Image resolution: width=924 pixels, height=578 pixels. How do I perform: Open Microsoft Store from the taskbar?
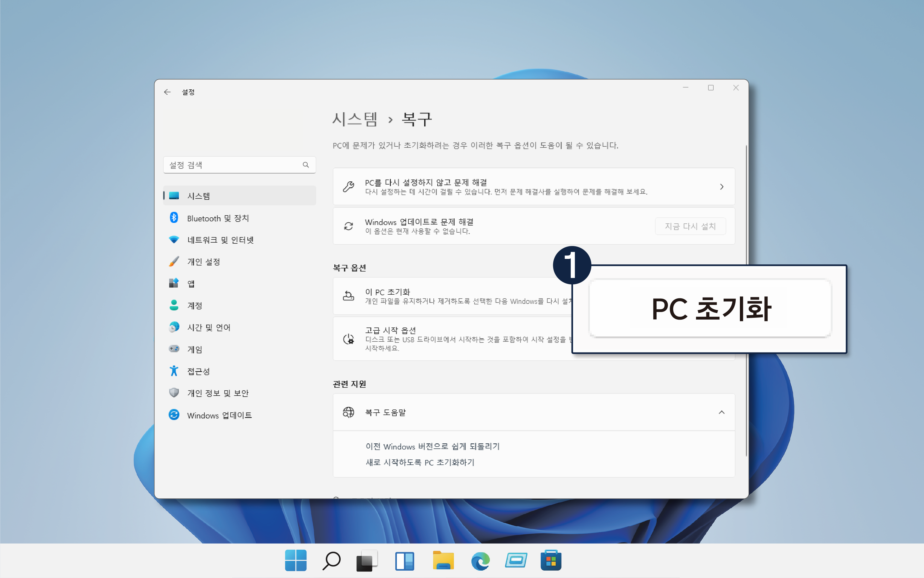551,561
